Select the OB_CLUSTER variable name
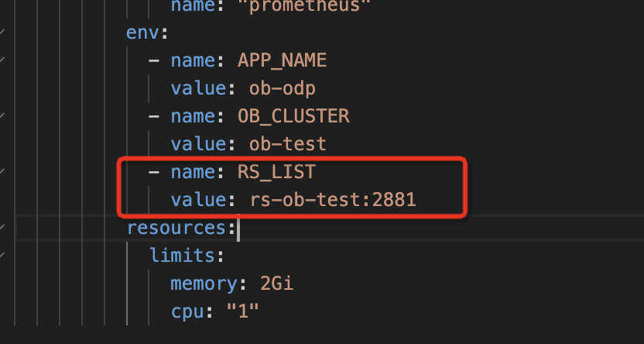This screenshot has height=344, width=644. click(293, 116)
